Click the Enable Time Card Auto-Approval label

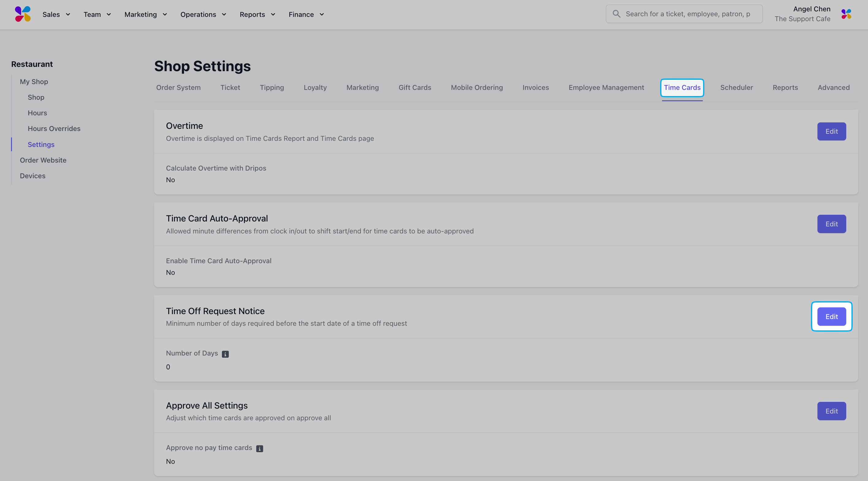click(219, 261)
